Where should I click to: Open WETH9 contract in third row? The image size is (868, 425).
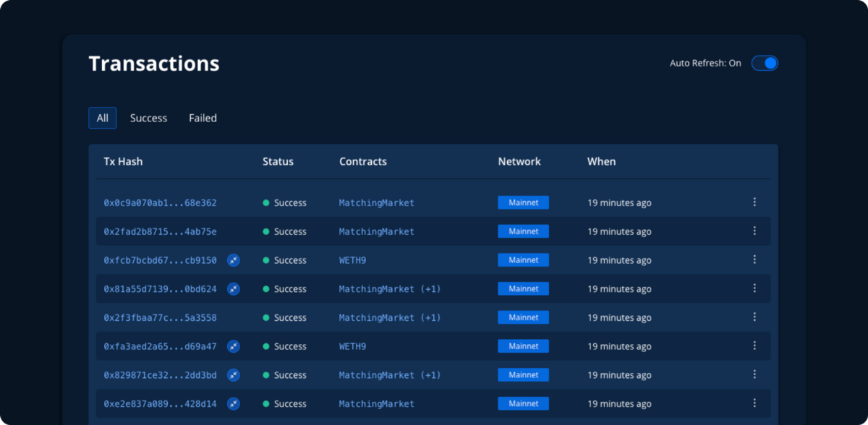(352, 260)
